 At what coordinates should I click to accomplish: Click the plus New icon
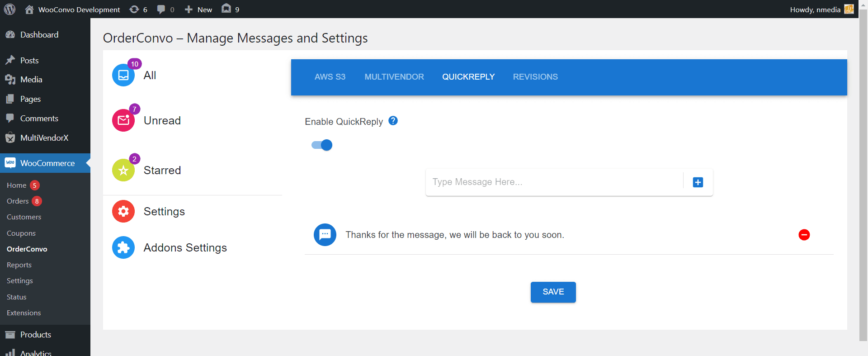pos(189,9)
